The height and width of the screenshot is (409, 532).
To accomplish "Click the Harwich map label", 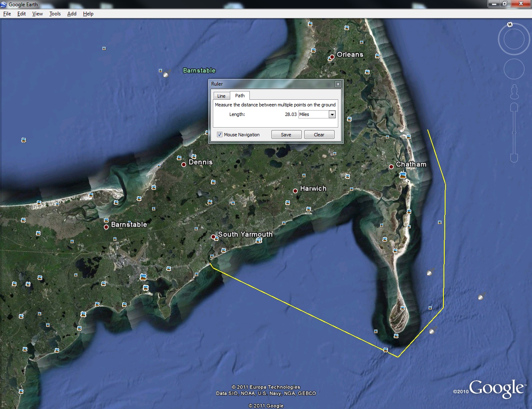I will (x=313, y=188).
